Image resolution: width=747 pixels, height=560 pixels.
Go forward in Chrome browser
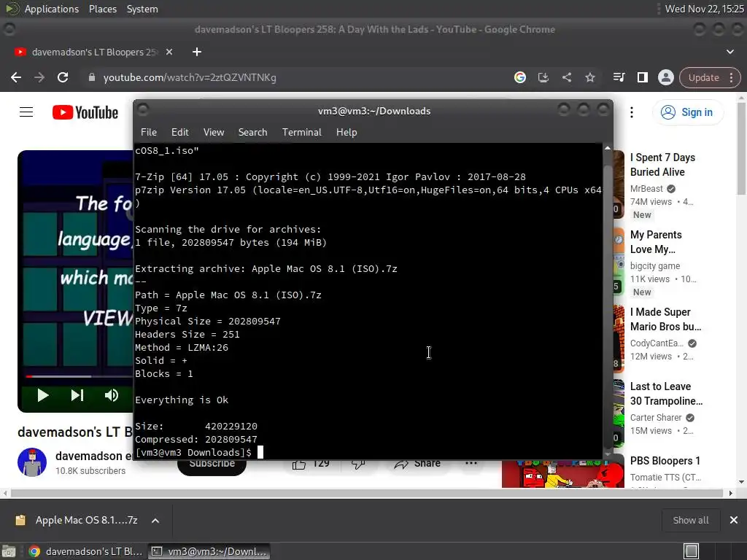39,77
